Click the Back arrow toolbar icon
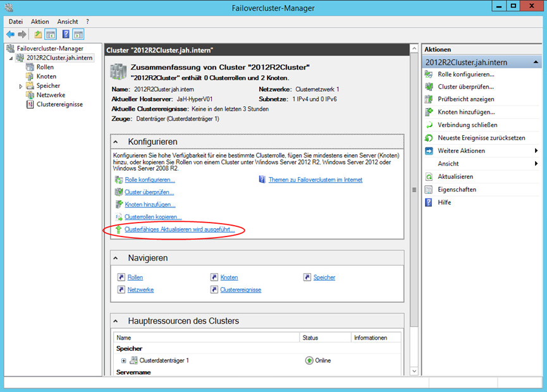The image size is (547, 392). tap(10, 34)
